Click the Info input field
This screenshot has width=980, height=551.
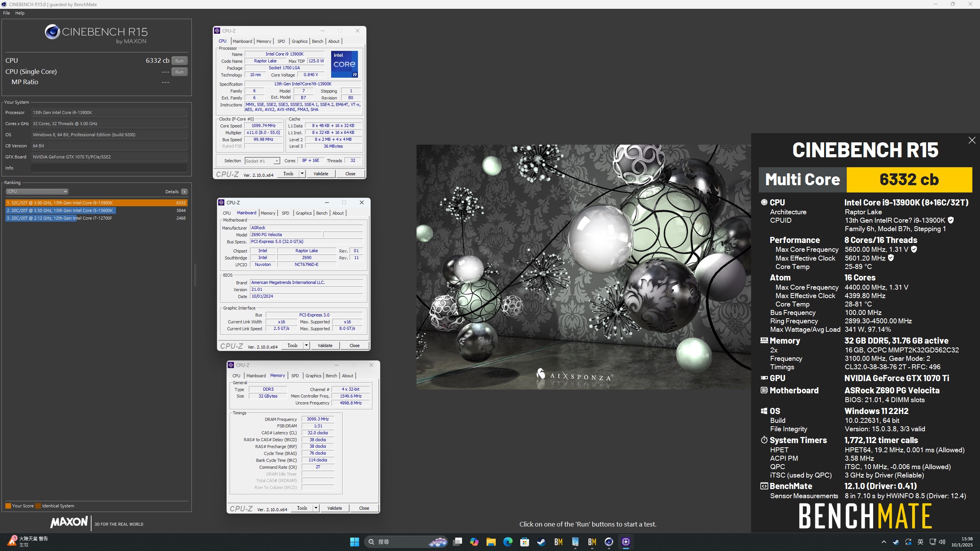click(109, 168)
